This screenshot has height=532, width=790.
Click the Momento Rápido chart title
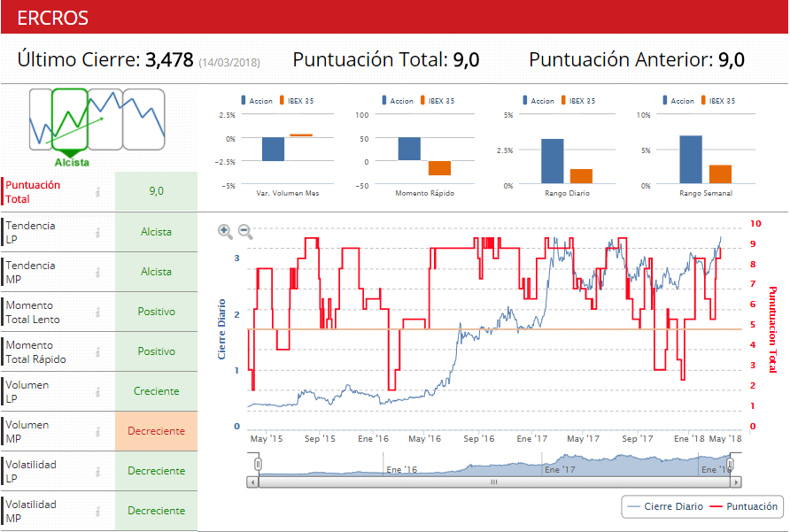(x=425, y=193)
